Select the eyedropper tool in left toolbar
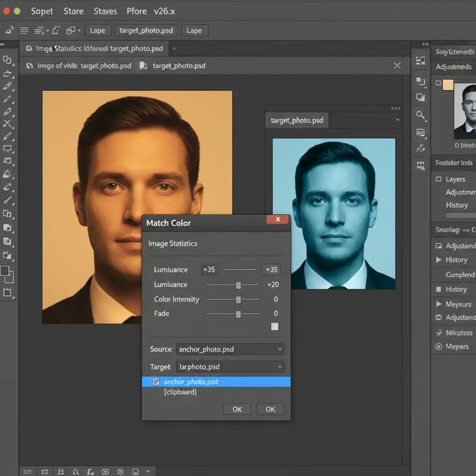Image resolution: width=476 pixels, height=476 pixels. coord(7,86)
